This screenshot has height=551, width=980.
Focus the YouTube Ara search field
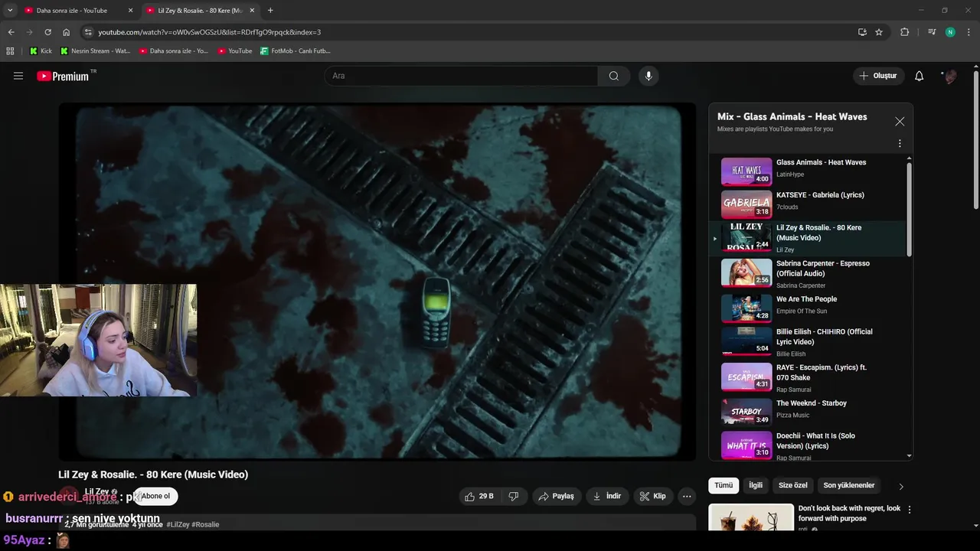point(461,76)
